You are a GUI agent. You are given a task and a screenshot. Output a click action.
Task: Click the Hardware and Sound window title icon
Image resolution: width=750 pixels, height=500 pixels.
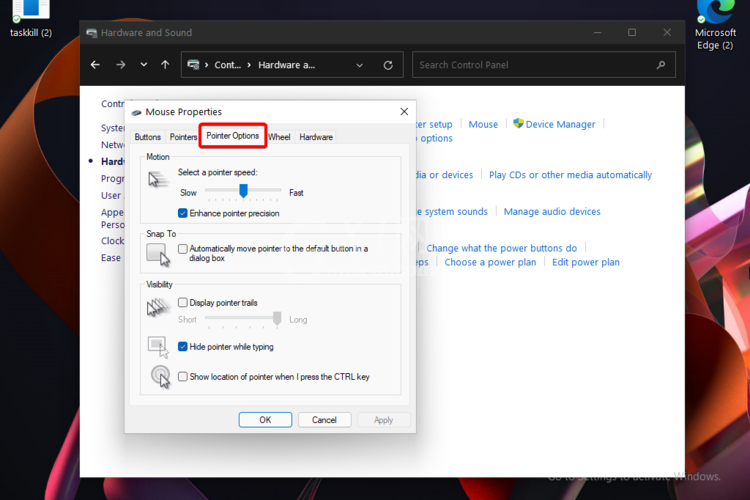(x=91, y=33)
